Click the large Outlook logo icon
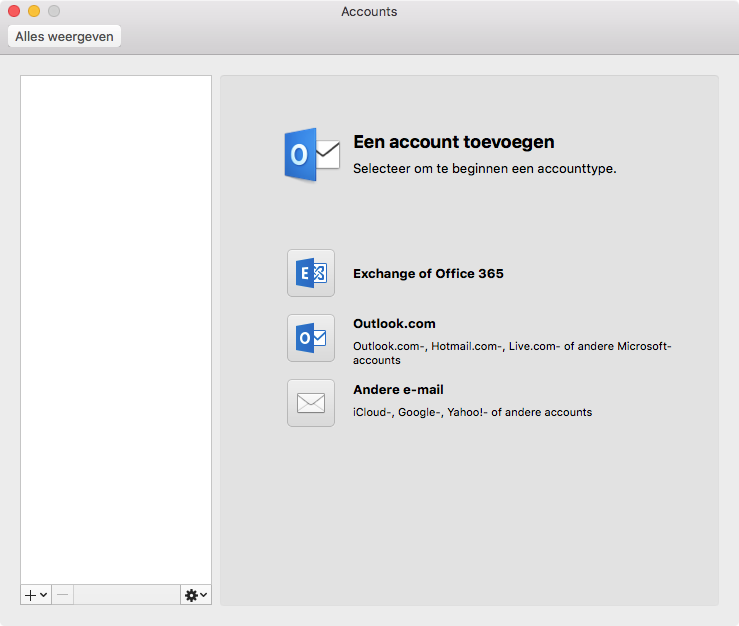Screen dimensions: 739x626 (312, 155)
